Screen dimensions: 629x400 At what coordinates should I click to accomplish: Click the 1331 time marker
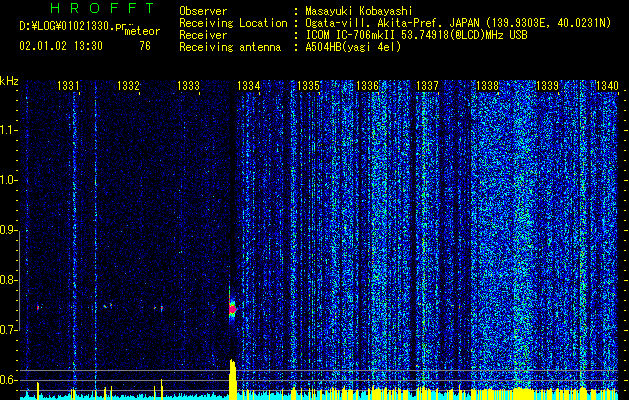(x=68, y=86)
